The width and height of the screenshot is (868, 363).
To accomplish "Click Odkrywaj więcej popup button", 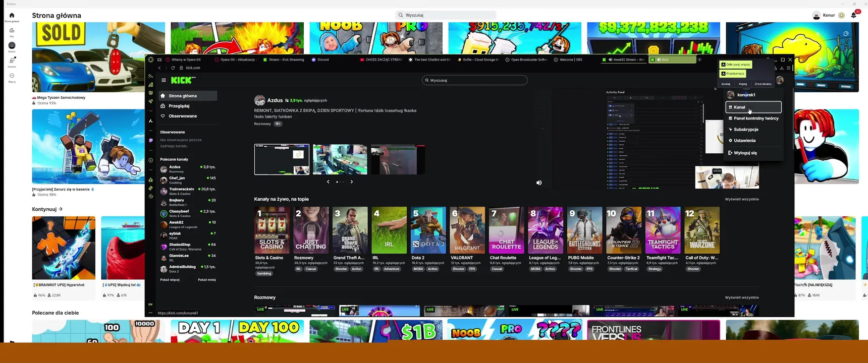I will [736, 65].
